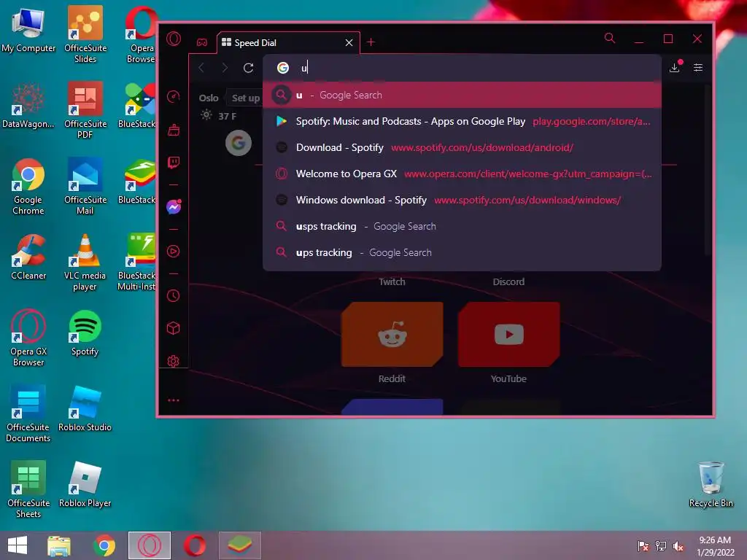Open the tab search magnifier icon
Screen dimensions: 747x560
click(x=609, y=38)
